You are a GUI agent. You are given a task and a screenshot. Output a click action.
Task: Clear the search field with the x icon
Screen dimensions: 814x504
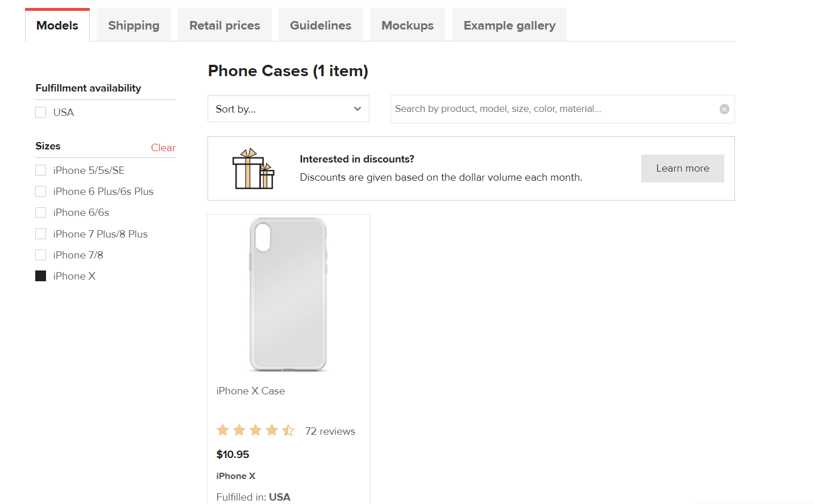coord(724,109)
